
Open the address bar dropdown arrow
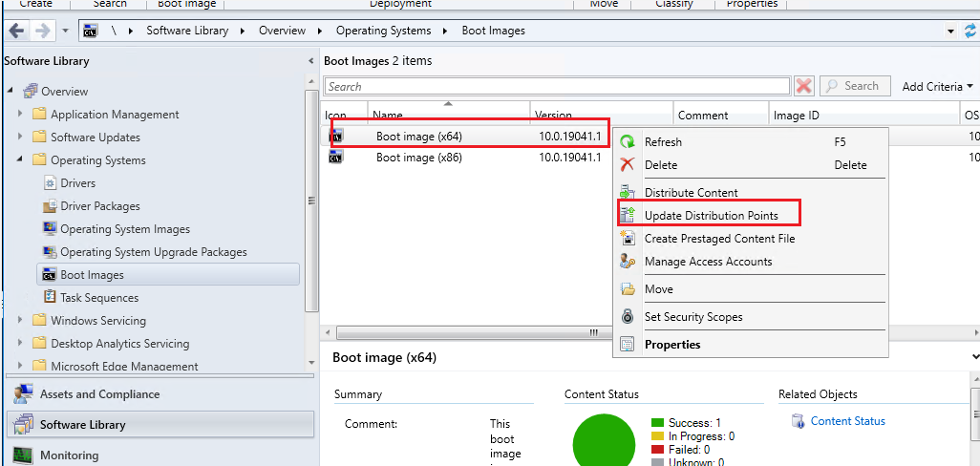point(951,31)
